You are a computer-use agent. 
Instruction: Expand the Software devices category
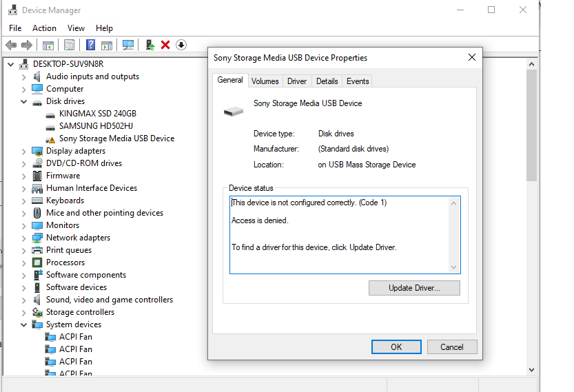click(24, 288)
